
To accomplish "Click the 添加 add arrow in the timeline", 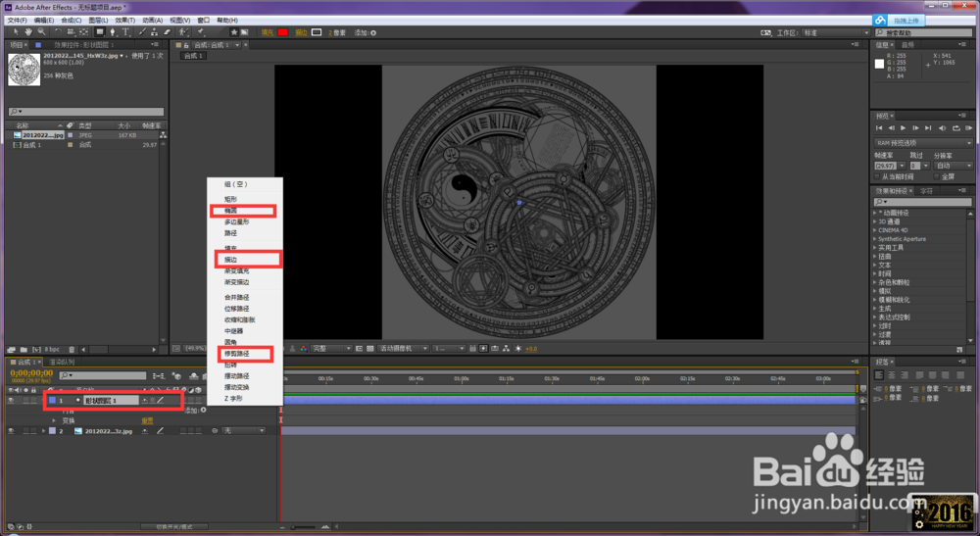I will pyautogui.click(x=204, y=410).
